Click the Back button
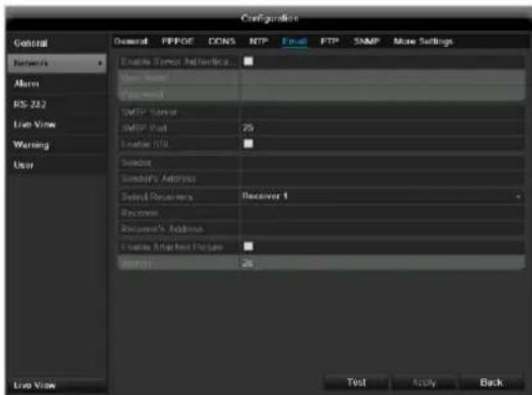This screenshot has height=395, width=532. tap(491, 382)
